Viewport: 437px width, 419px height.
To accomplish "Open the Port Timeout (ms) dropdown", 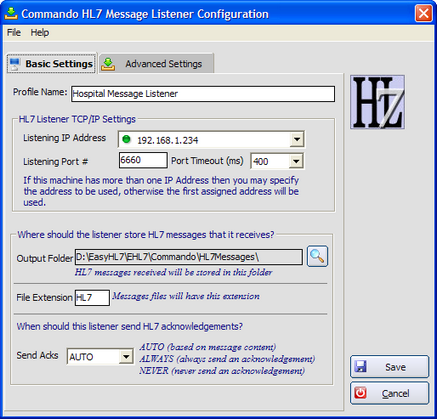I will pos(296,162).
